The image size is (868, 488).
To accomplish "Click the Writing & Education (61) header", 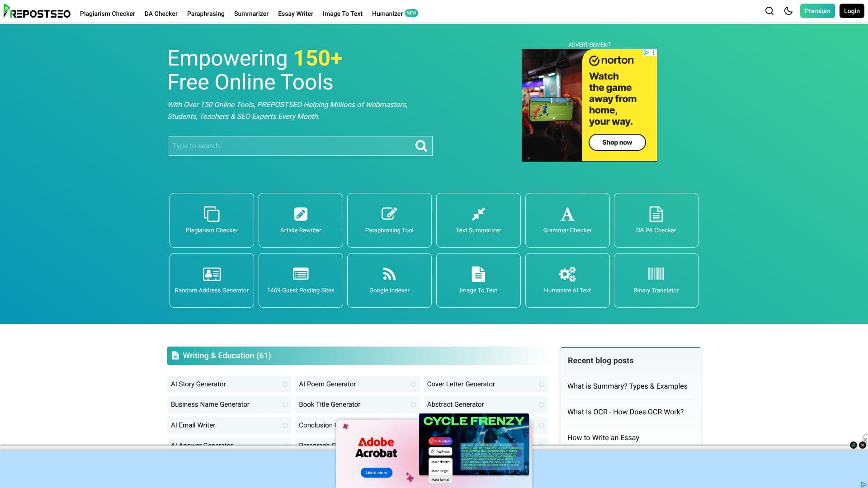I will tap(357, 356).
